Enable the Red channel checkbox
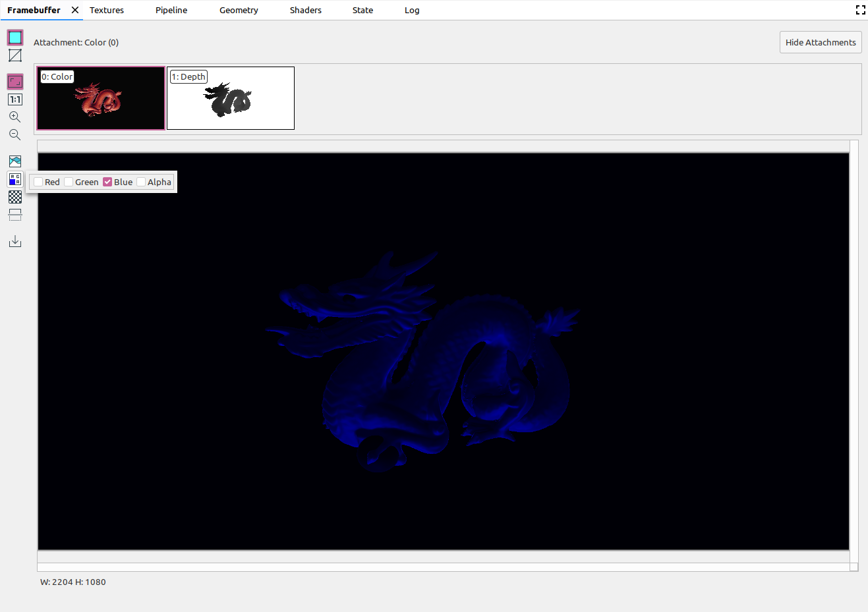This screenshot has width=868, height=612. click(39, 182)
